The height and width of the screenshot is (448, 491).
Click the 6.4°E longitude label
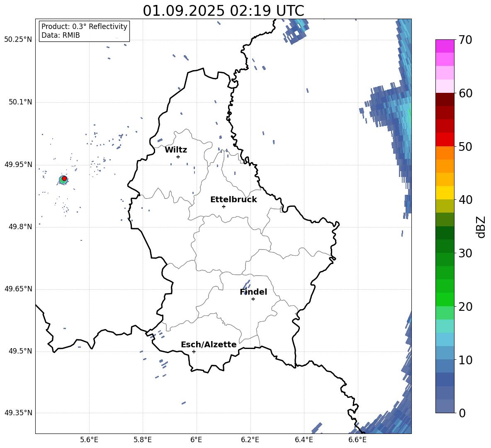tap(304, 440)
